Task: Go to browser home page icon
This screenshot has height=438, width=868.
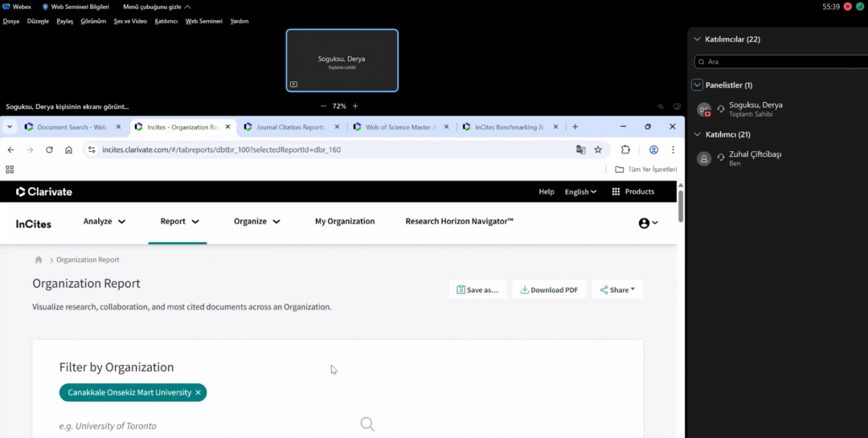Action: [x=69, y=150]
